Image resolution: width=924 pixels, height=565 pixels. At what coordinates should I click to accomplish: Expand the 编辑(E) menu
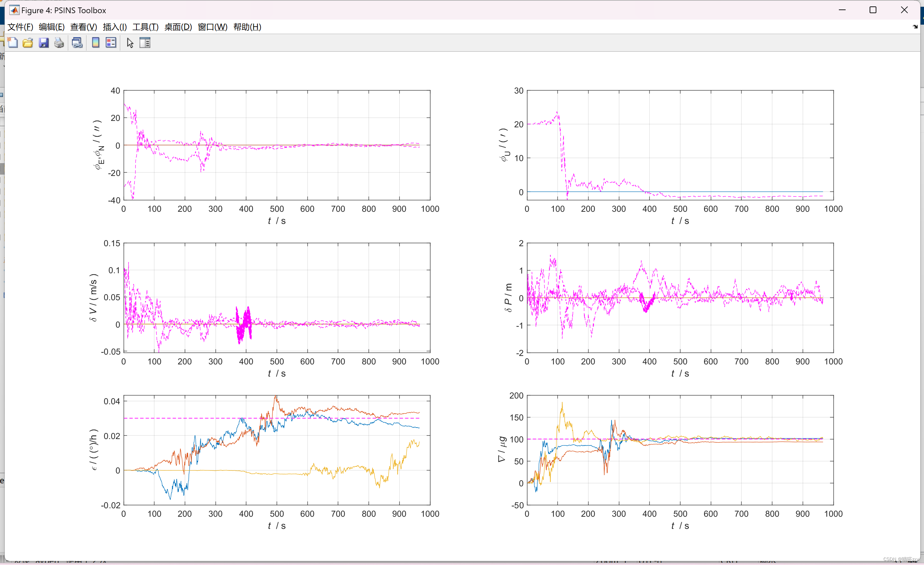(x=52, y=27)
